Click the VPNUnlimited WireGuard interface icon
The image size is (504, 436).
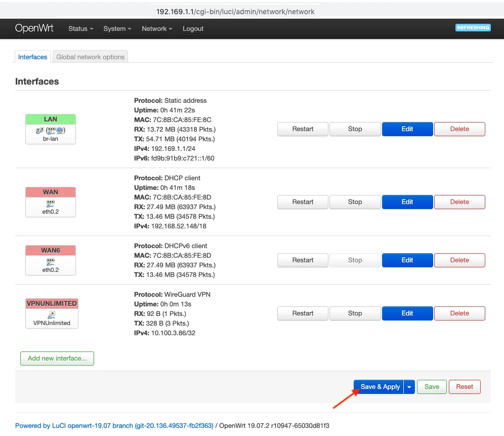coord(52,314)
